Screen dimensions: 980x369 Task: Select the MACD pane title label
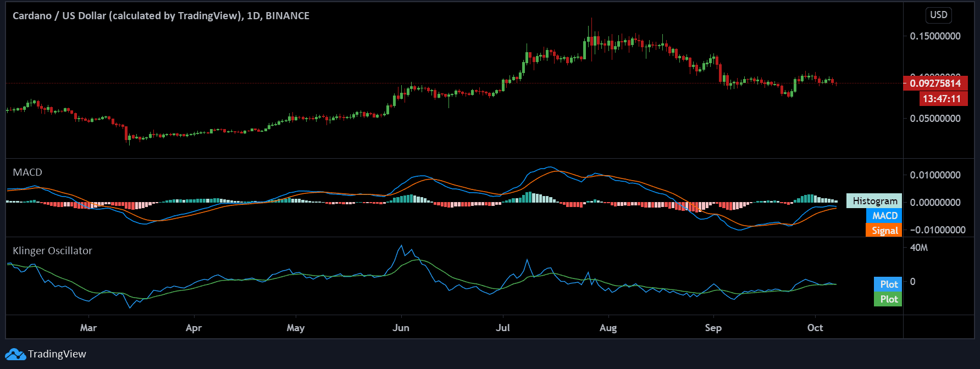27,172
